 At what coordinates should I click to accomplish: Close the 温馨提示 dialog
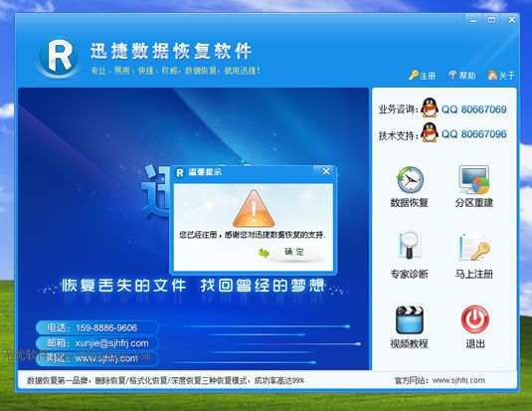click(x=326, y=171)
